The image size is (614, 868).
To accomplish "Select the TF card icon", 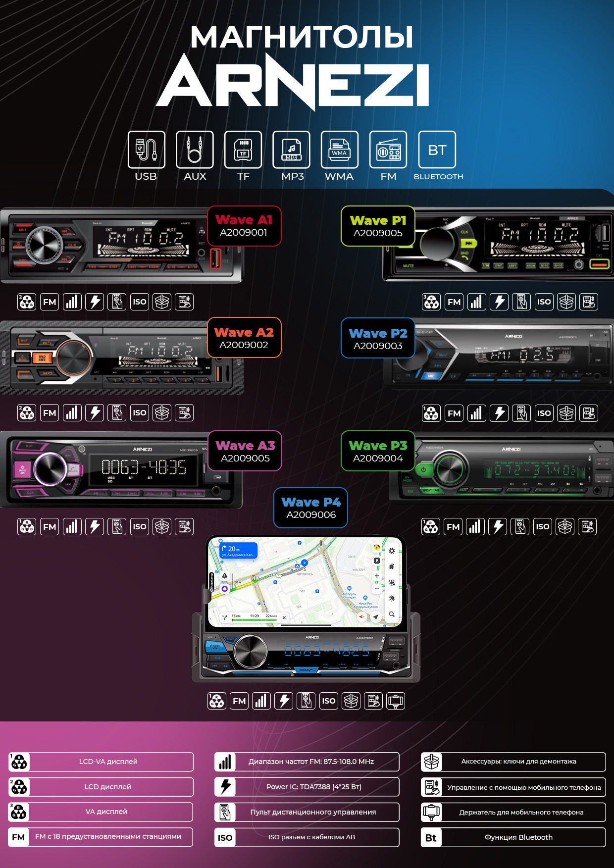I will (x=243, y=150).
